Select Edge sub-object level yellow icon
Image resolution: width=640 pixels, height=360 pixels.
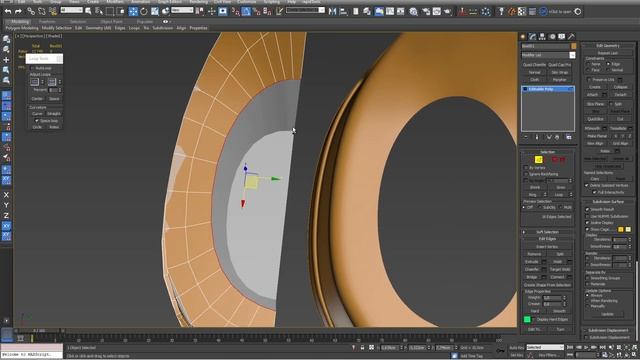tap(538, 160)
